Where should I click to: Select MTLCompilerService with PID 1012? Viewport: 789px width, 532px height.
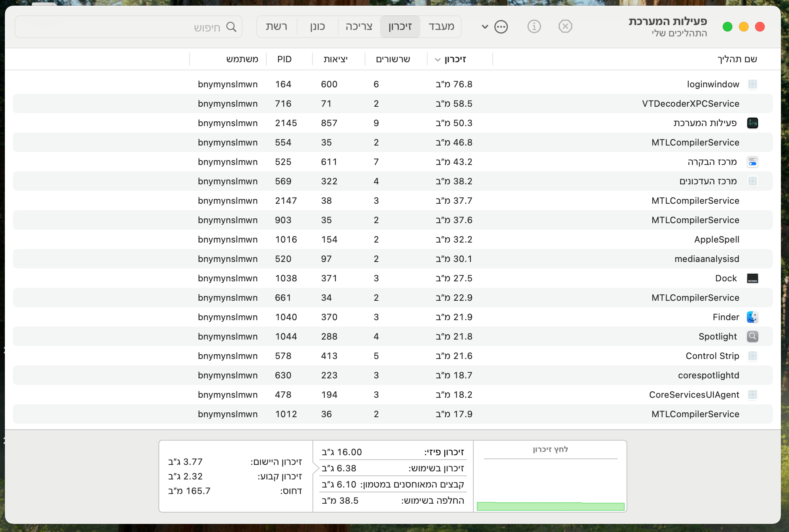tap(695, 414)
